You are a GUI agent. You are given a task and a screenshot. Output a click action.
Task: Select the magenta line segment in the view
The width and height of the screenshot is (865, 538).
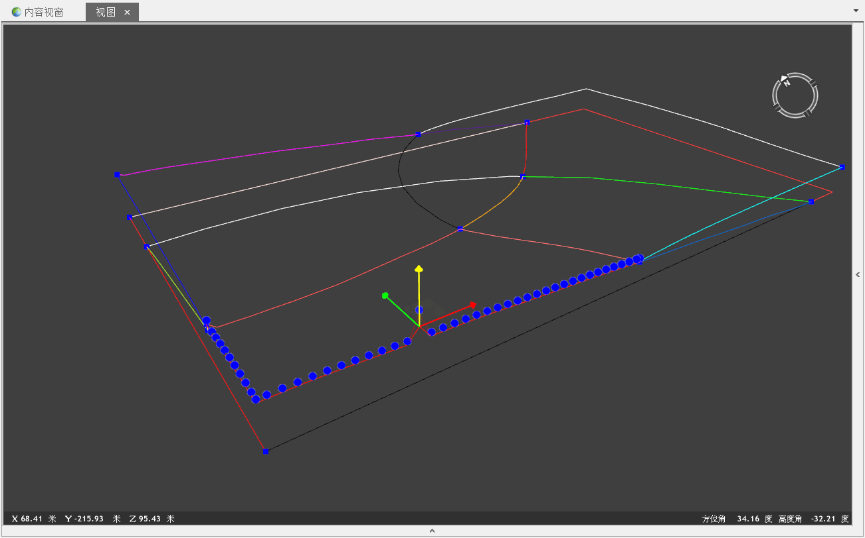[268, 154]
